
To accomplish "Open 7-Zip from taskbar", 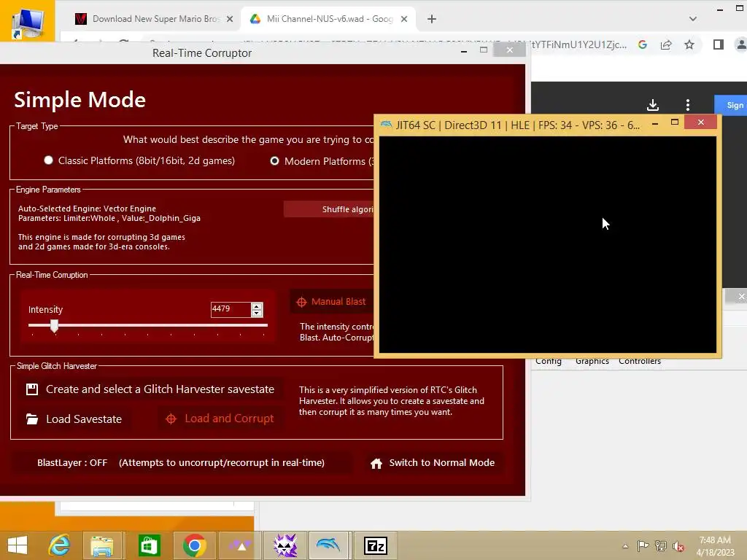I will point(376,545).
